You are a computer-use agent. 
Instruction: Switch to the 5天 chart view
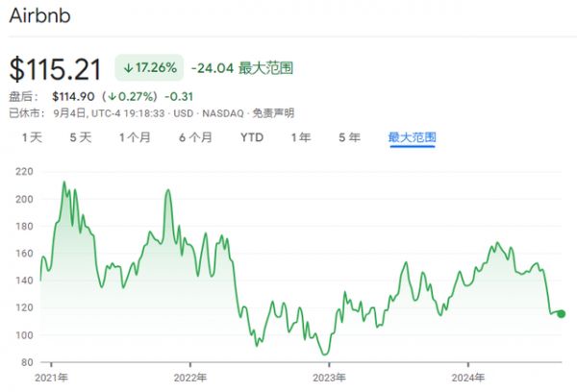(x=80, y=137)
